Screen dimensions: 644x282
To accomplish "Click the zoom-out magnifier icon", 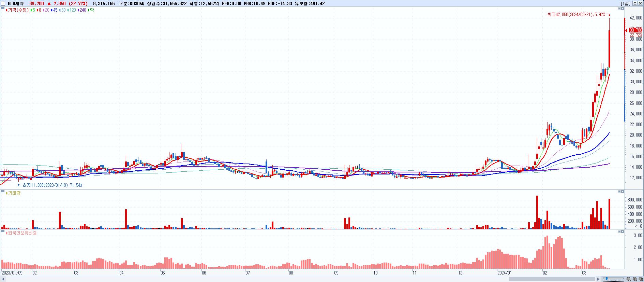I will point(629,279).
